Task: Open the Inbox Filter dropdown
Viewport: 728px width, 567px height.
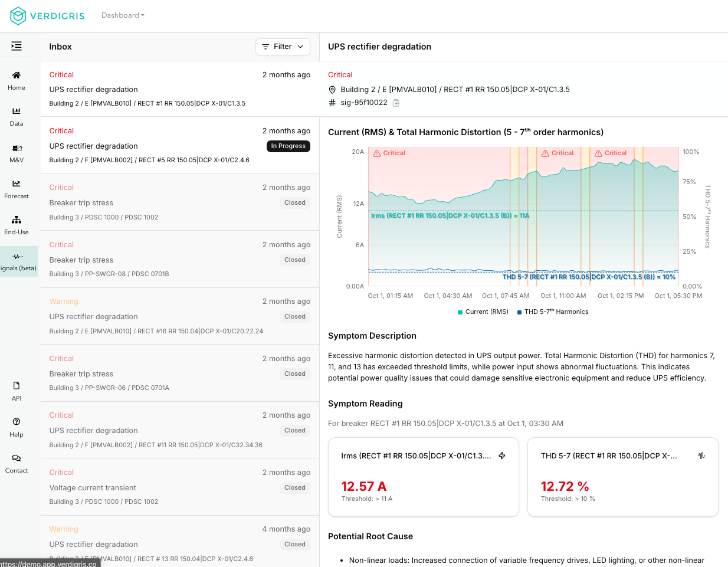Action: click(x=283, y=47)
